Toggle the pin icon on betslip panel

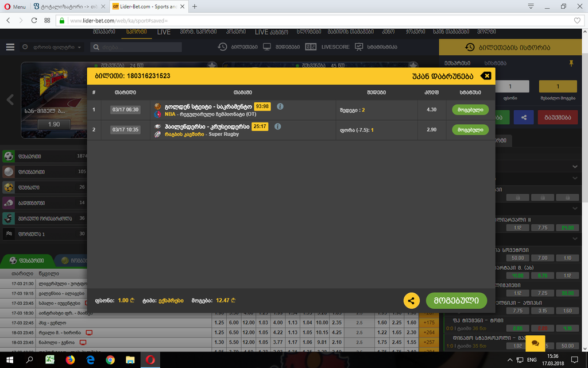click(571, 63)
